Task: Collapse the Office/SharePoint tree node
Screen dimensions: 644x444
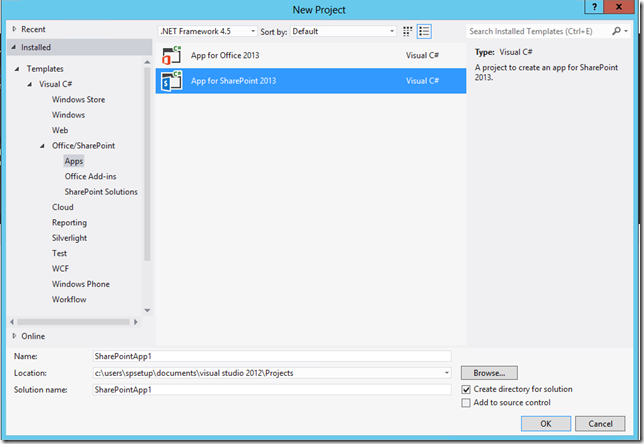Action: [42, 146]
